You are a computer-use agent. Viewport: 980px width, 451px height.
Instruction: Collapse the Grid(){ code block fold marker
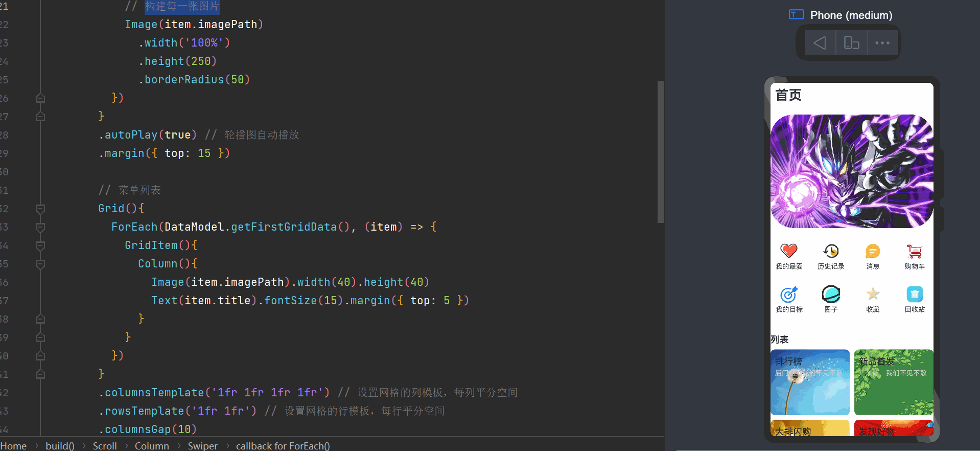coord(41,209)
